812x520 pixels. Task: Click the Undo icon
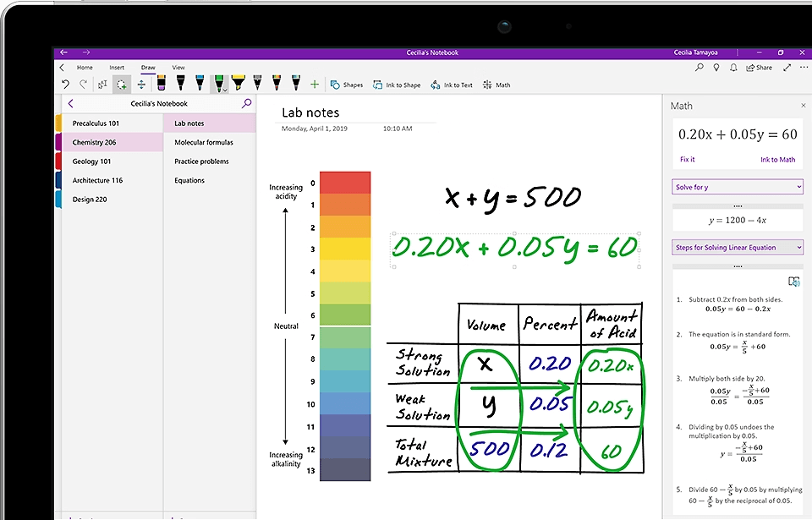(x=66, y=84)
